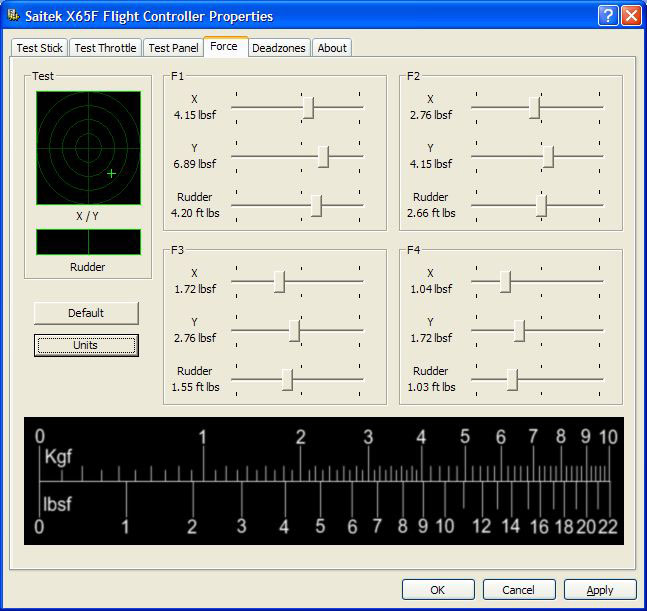Click the F2 Y force slider thumb
Viewport: 647px width, 611px height.
click(x=548, y=156)
